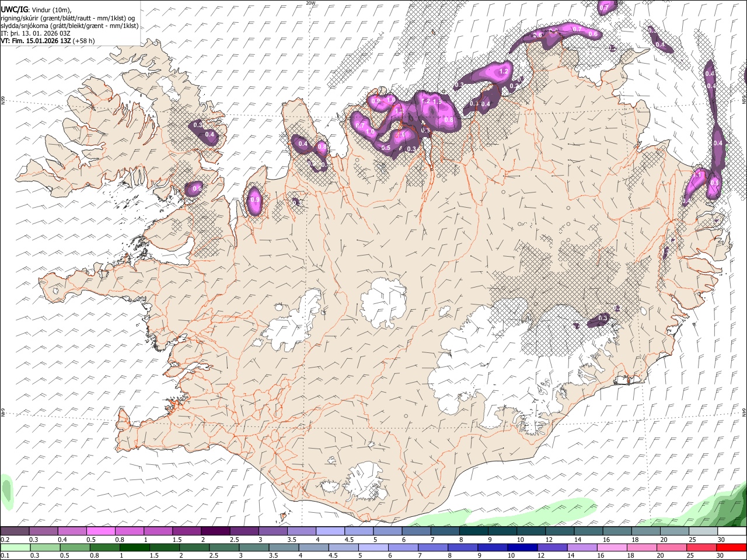Click the white 30 snow-scale swatch
This screenshot has width=747, height=560.
(x=732, y=531)
